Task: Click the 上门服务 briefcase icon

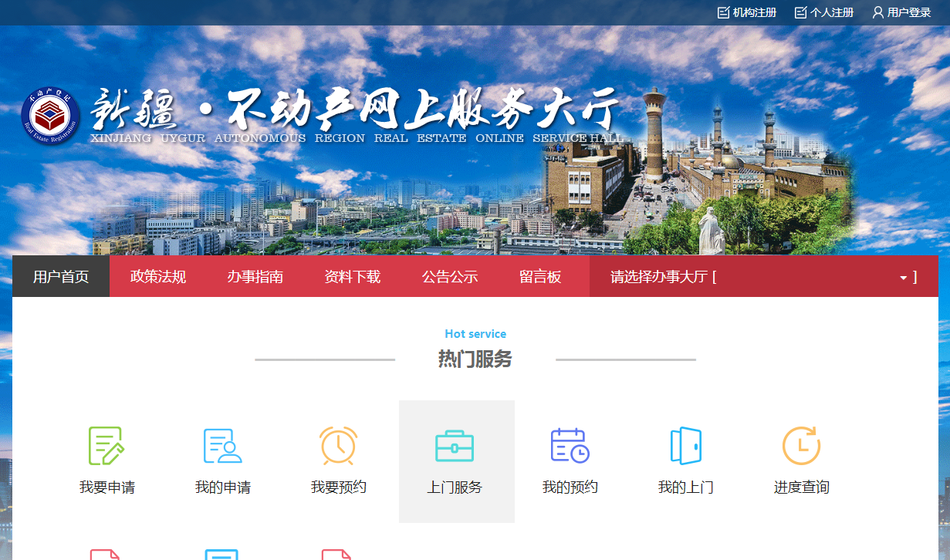Action: click(455, 446)
